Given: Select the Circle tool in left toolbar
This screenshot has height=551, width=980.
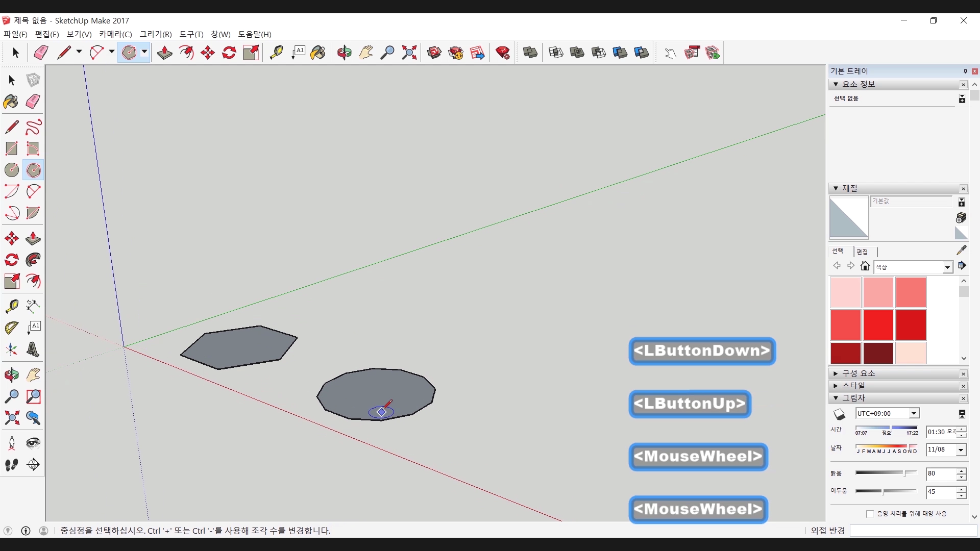Looking at the screenshot, I should pyautogui.click(x=11, y=170).
